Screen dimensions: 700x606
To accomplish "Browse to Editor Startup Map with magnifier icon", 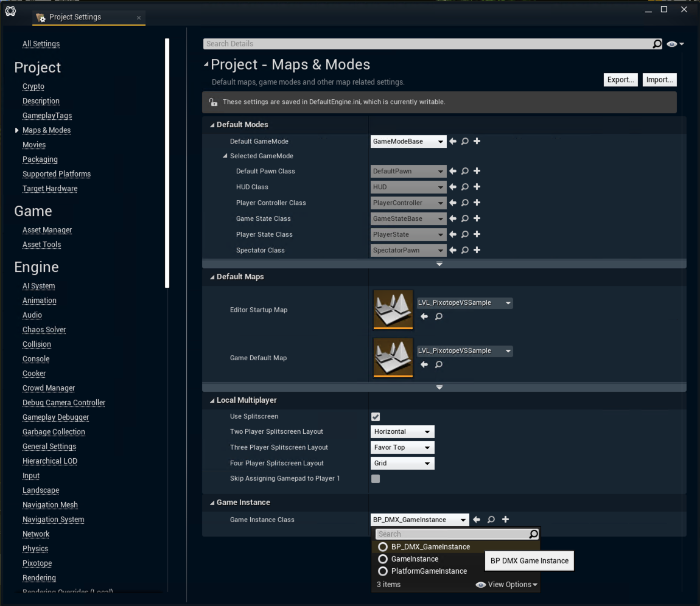I will click(438, 316).
